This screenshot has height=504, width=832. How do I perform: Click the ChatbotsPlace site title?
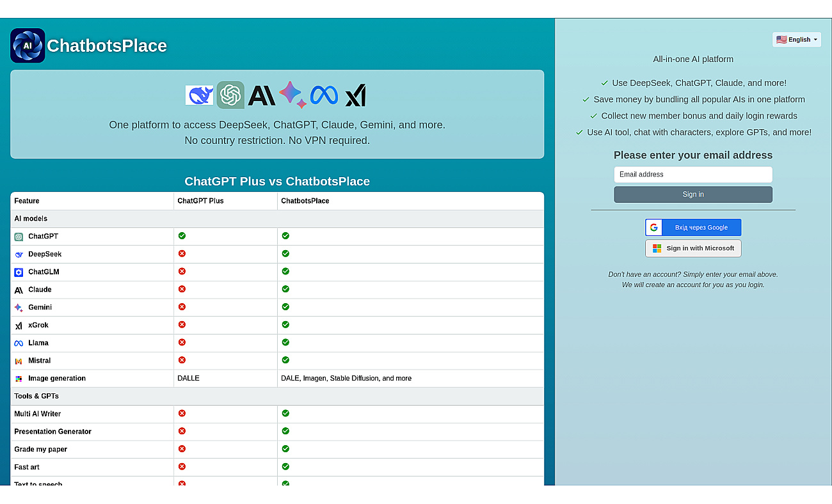pos(107,45)
